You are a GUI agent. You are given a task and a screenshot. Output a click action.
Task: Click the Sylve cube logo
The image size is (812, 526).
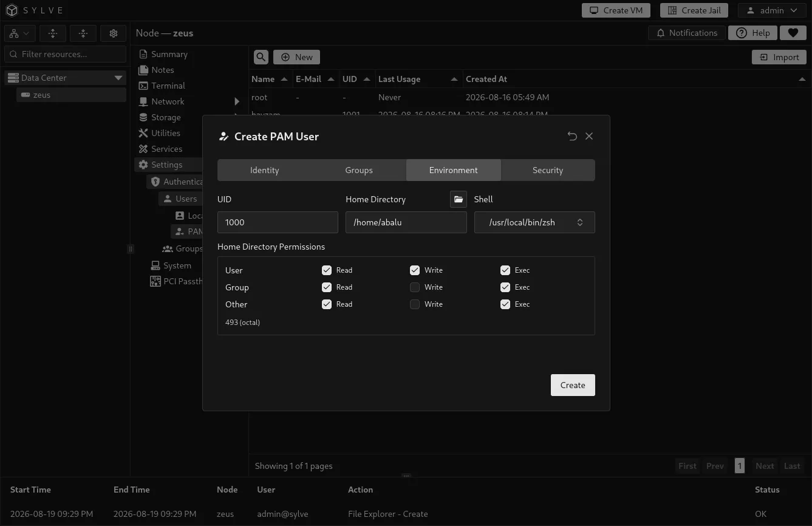pyautogui.click(x=12, y=10)
